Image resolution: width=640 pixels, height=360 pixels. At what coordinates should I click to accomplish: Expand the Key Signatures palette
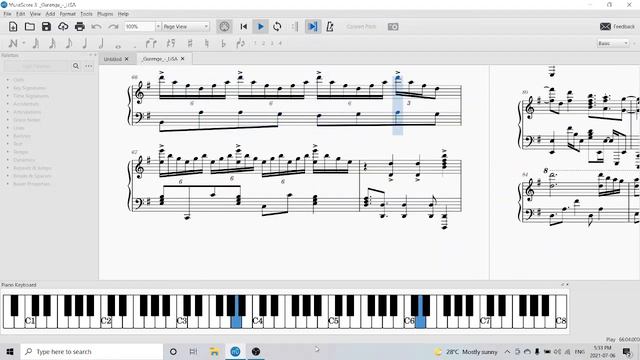click(x=29, y=88)
